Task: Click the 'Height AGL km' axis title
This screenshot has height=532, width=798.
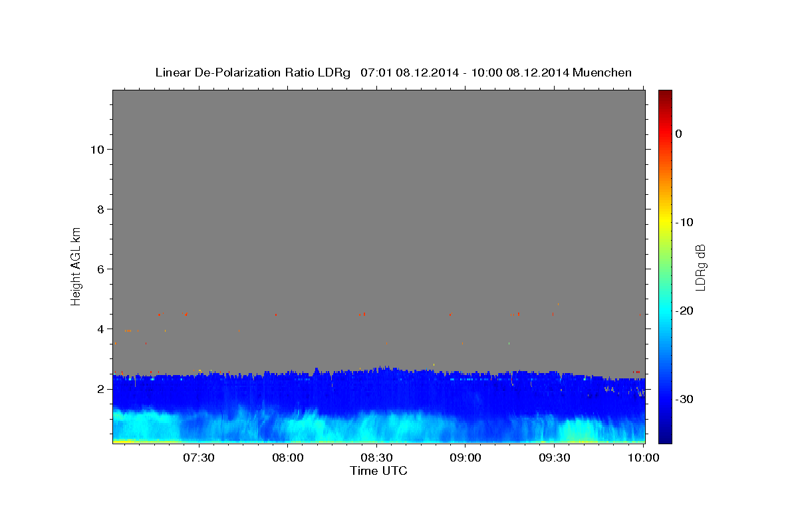Action: click(76, 266)
